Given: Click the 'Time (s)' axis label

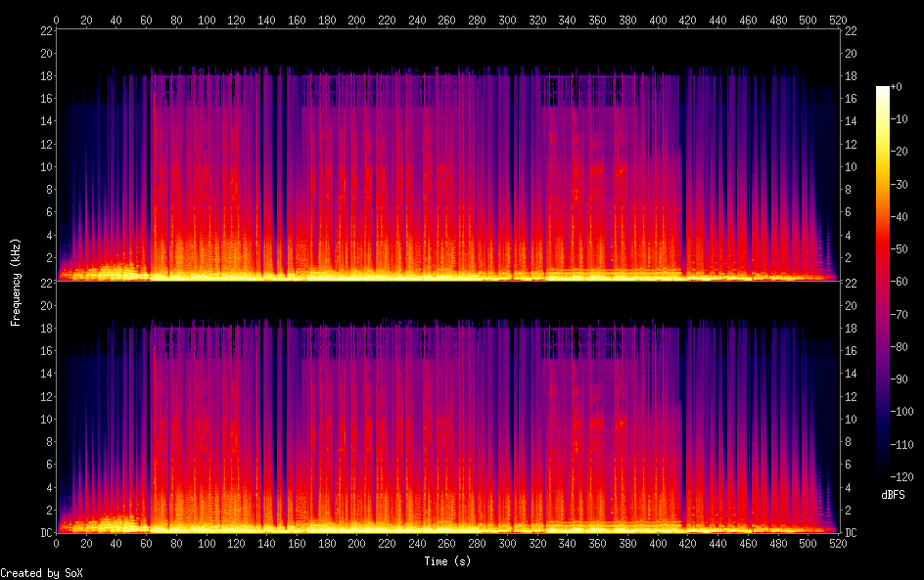Looking at the screenshot, I should click(x=447, y=561).
